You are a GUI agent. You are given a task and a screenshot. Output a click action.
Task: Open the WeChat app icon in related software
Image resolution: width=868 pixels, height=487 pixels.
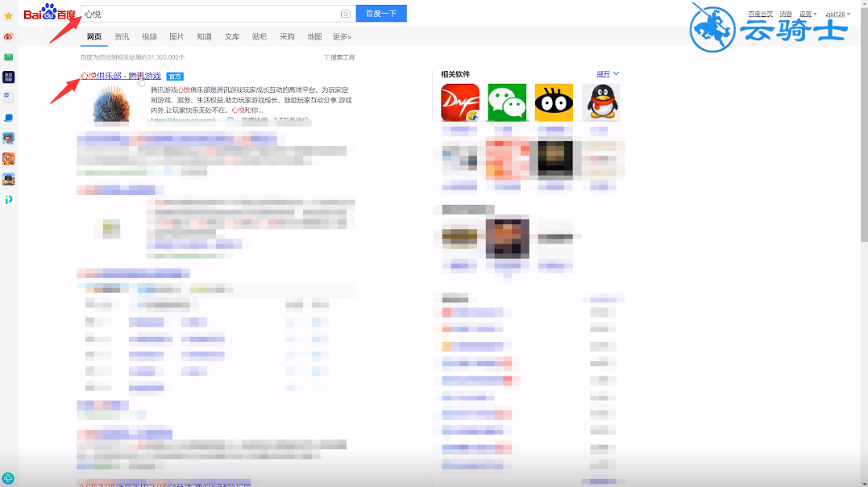pyautogui.click(x=507, y=102)
